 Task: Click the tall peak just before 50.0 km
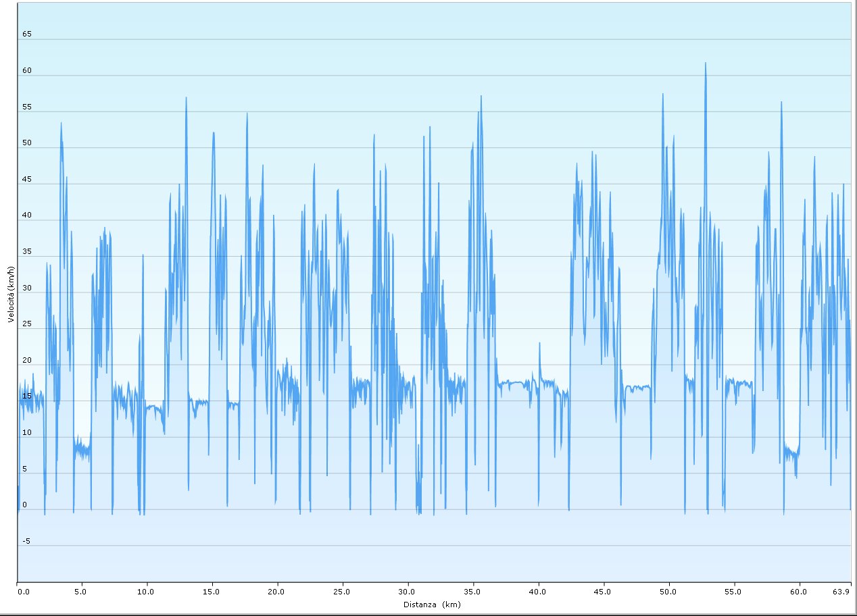[662, 95]
